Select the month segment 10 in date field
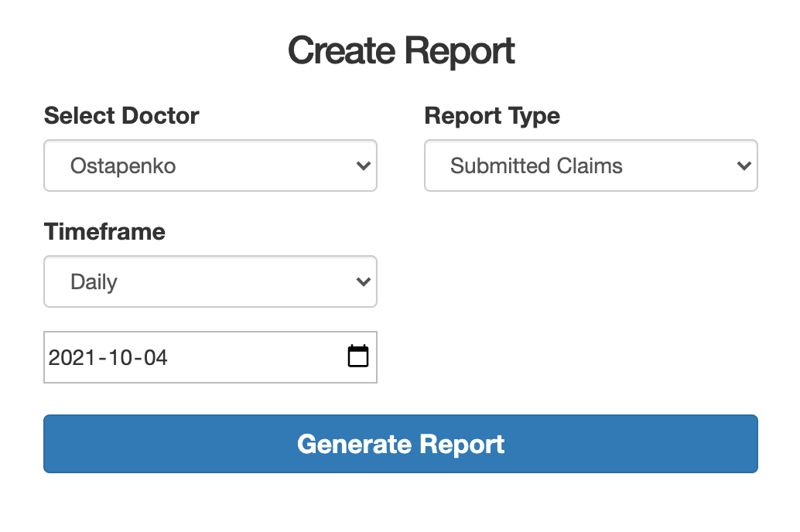Screen dimensions: 800x532 click(x=121, y=357)
